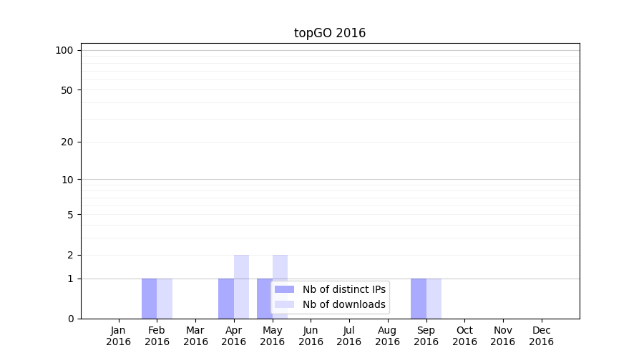Select the Nb of downloads legend label
Screen dimensions: 644x358
(343, 304)
